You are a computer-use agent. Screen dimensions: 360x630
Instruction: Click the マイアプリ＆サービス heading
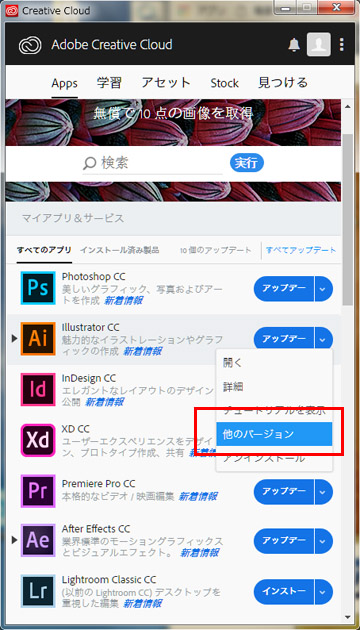(73, 218)
